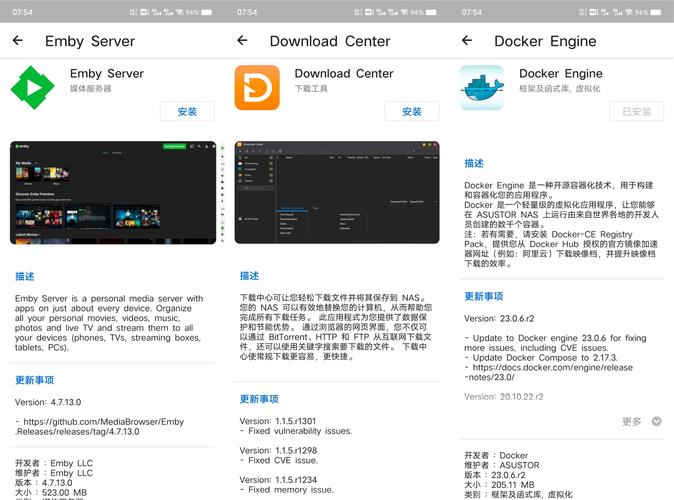Tap the 更多 text in Docker Engine
The height and width of the screenshot is (500, 674).
tap(631, 421)
